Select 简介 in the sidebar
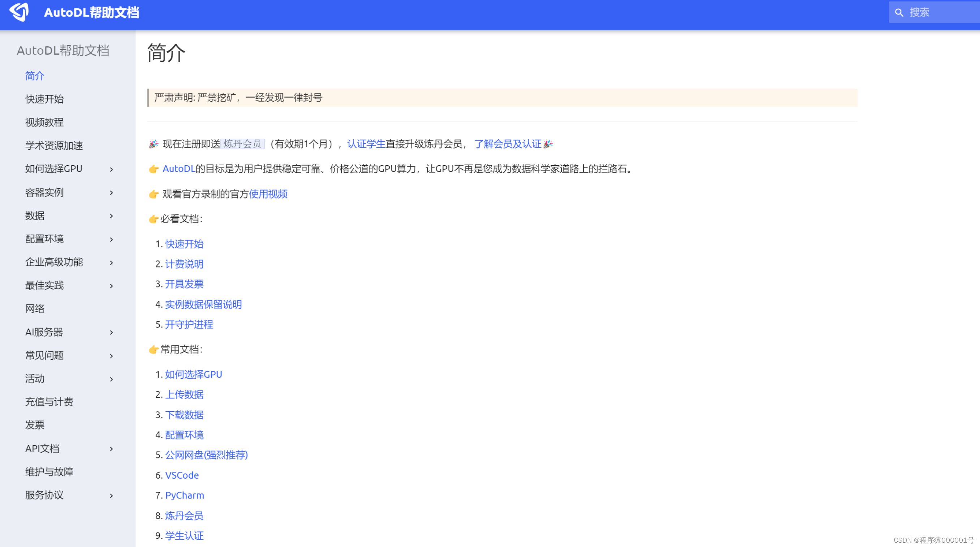The height and width of the screenshot is (547, 980). [35, 76]
